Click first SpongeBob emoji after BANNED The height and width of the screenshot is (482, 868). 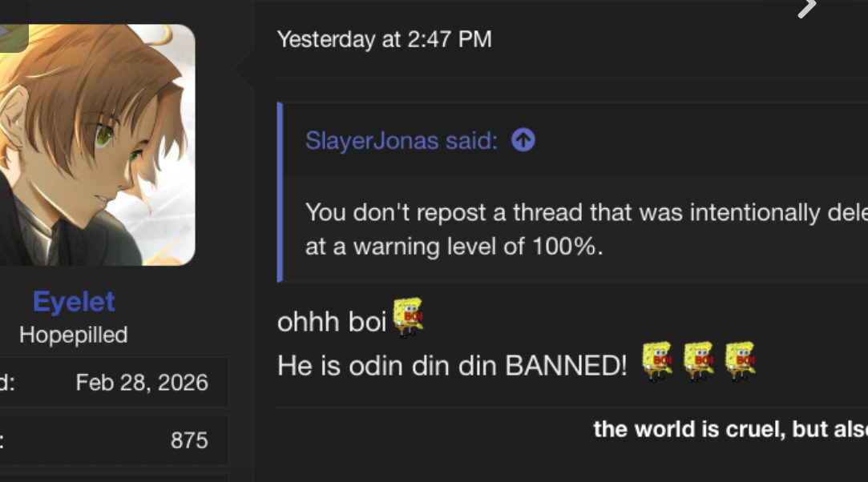pyautogui.click(x=656, y=362)
